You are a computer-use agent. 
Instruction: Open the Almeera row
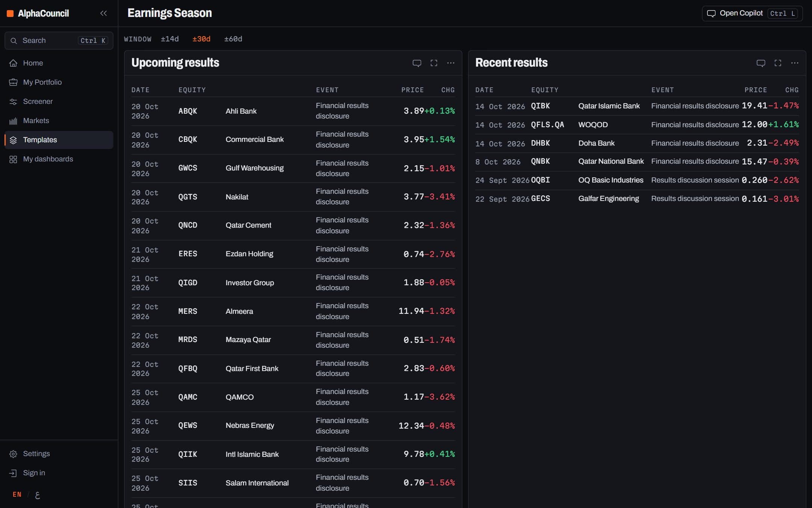click(293, 311)
